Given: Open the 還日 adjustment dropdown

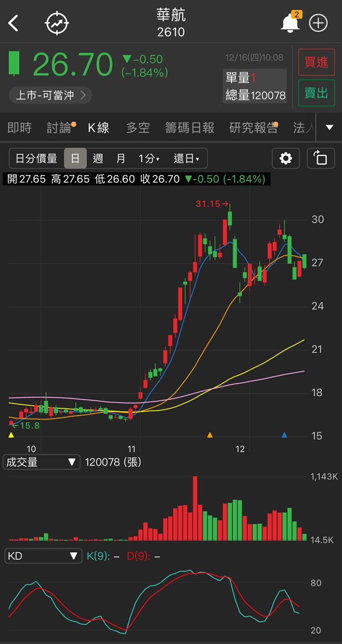Looking at the screenshot, I should pos(186,158).
